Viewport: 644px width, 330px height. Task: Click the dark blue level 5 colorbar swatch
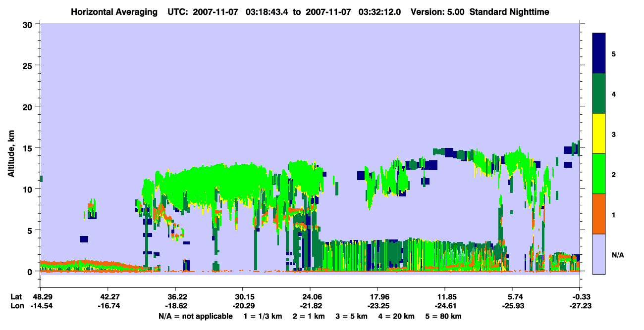(599, 53)
